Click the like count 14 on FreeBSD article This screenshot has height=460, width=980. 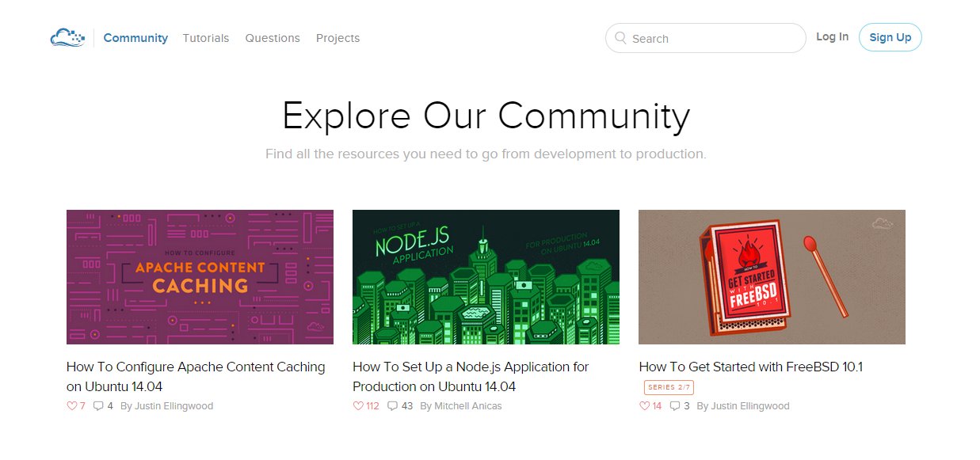coord(657,406)
